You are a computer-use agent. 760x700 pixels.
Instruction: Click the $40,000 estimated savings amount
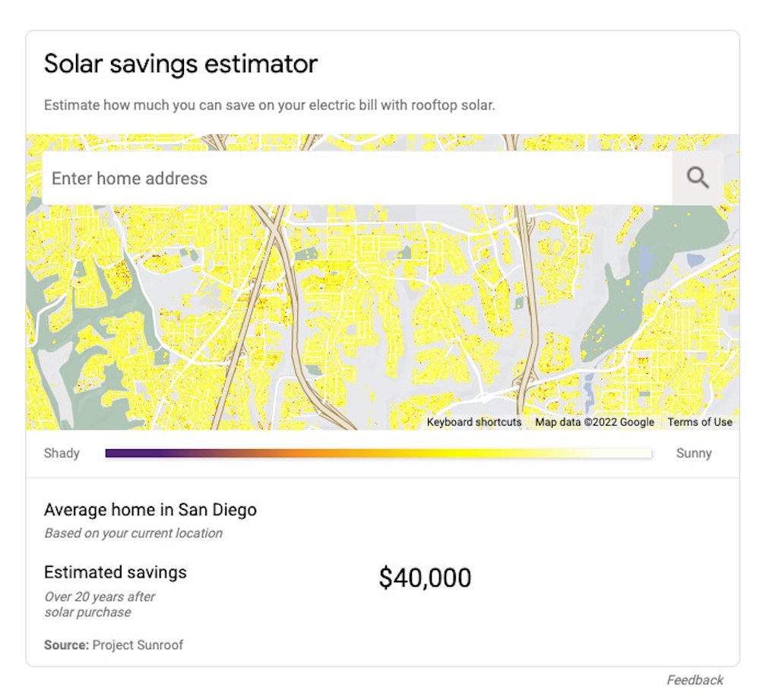click(x=425, y=578)
